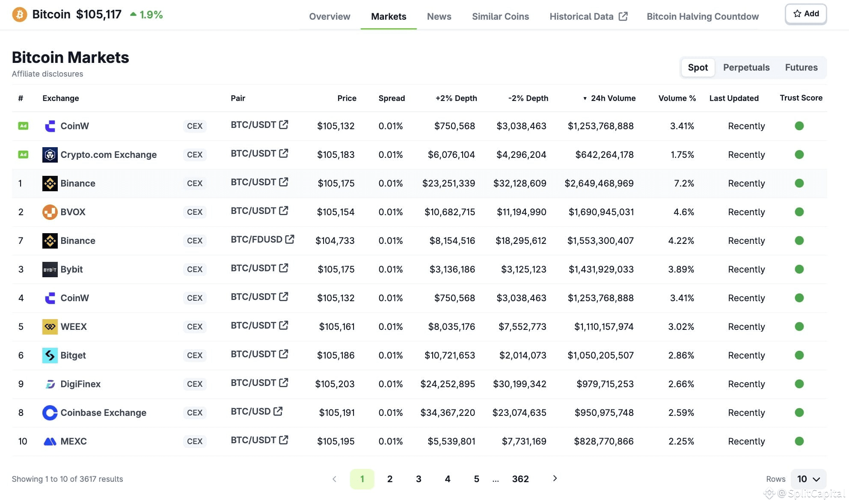Sort by Last Updated column header
Screen dimensions: 849x504
(x=734, y=98)
